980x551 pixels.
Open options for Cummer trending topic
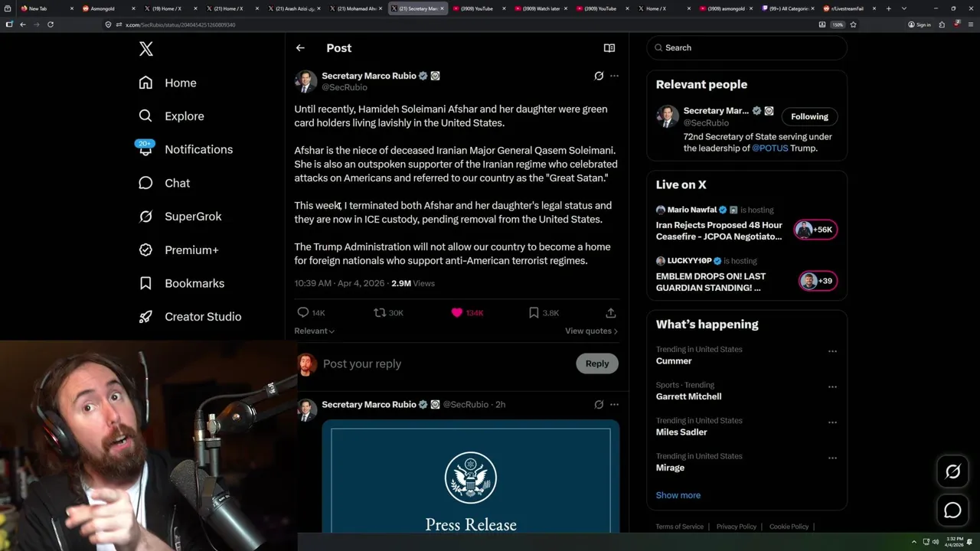(x=832, y=351)
